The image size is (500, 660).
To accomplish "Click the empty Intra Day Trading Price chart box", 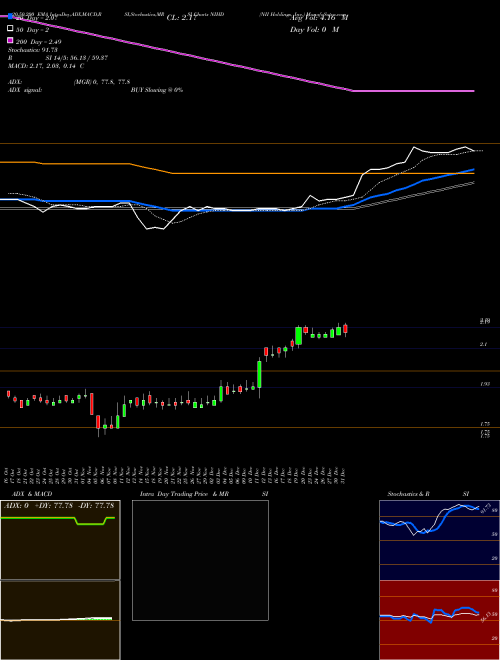I will pos(200,560).
